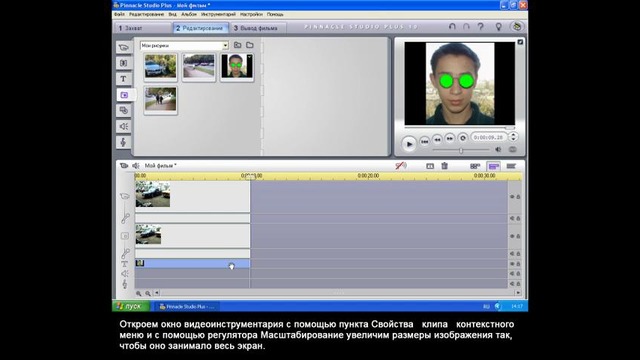Mute the preview speaker icon
Viewport: 640px width, 360px height.
click(x=498, y=149)
